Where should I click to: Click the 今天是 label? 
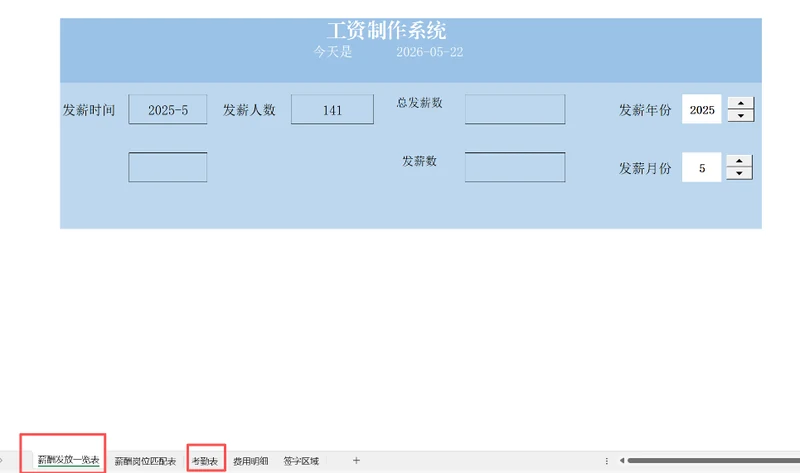click(x=333, y=52)
